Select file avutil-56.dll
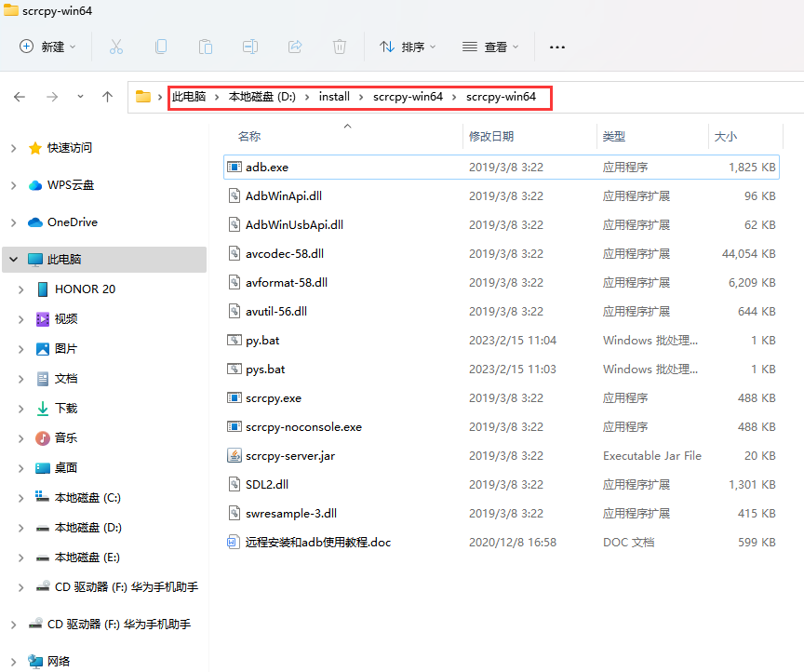This screenshot has width=804, height=672. pos(275,312)
